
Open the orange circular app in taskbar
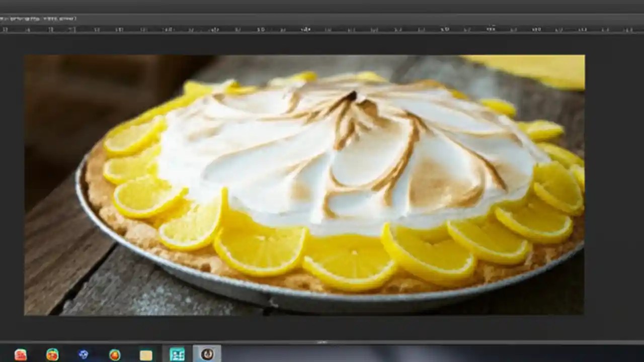click(115, 355)
